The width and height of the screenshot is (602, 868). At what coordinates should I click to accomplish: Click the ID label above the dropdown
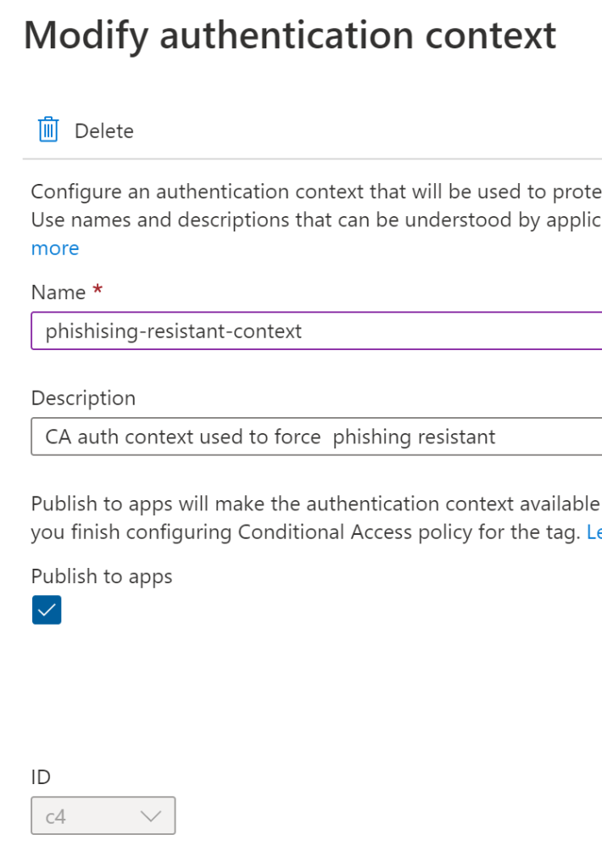click(42, 777)
